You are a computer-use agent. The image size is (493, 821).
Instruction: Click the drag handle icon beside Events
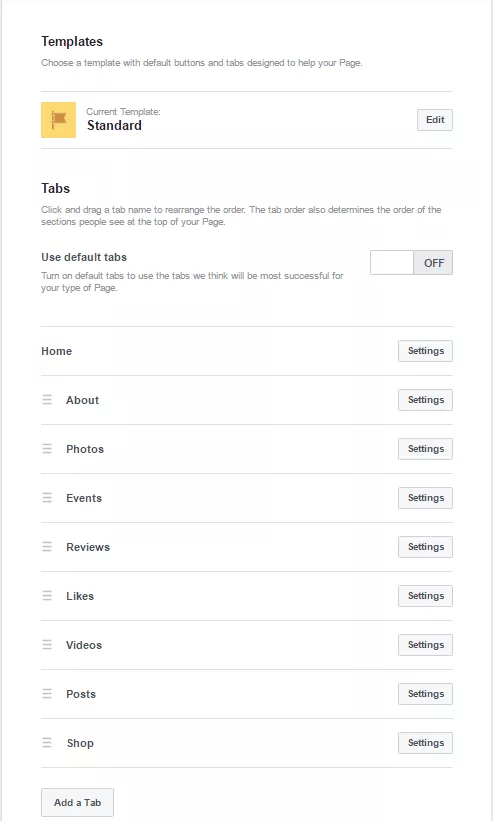47,498
